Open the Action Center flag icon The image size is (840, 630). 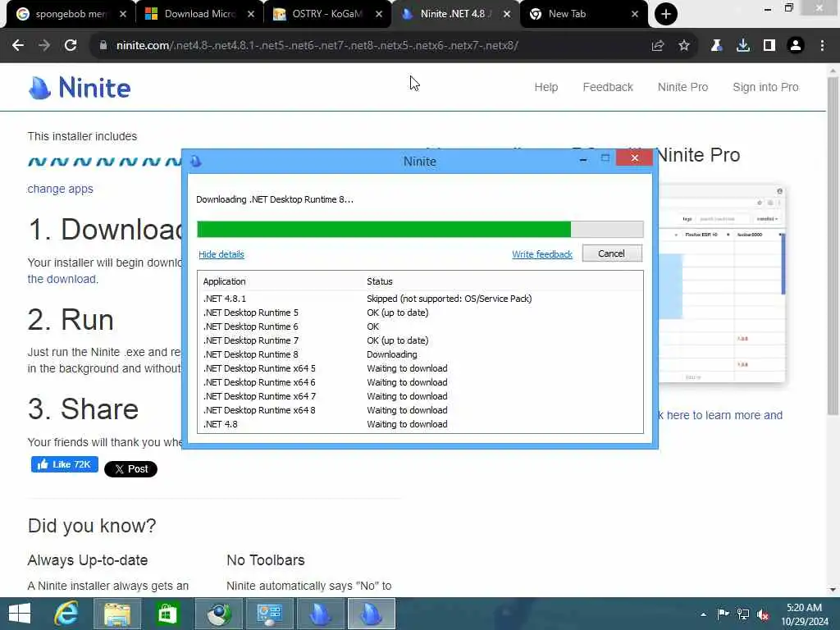[x=724, y=614]
